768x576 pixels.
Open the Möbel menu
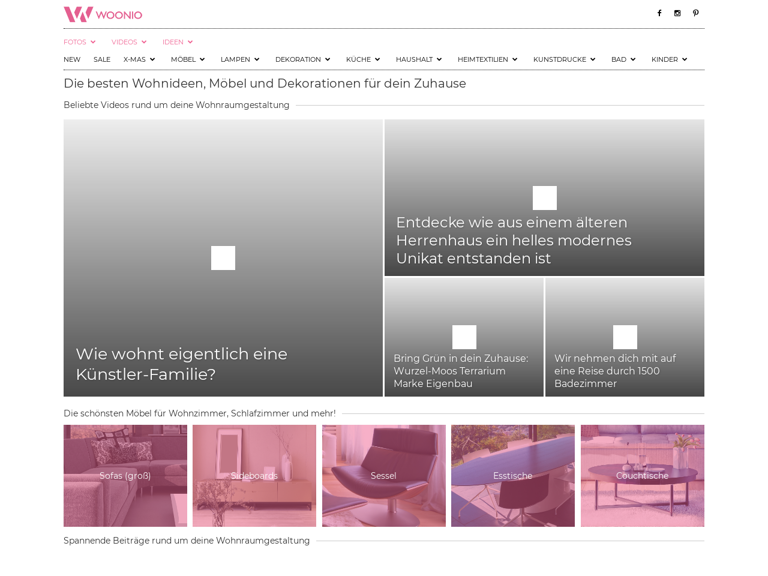point(187,60)
